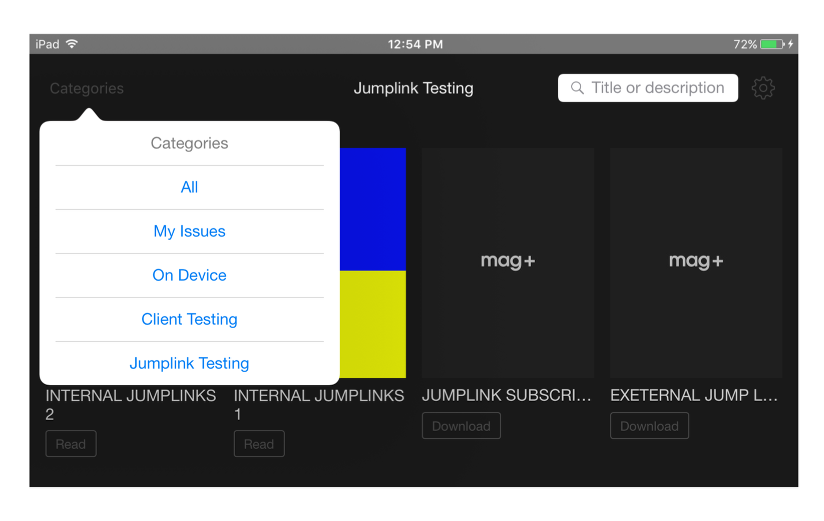Tap the Wi-Fi status icon
Screen dimensions: 824x521
pos(72,44)
